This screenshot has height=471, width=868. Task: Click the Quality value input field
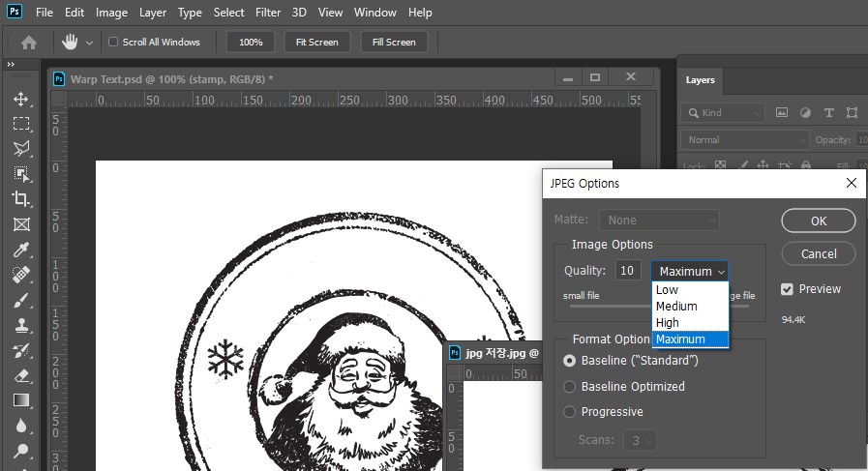coord(628,271)
